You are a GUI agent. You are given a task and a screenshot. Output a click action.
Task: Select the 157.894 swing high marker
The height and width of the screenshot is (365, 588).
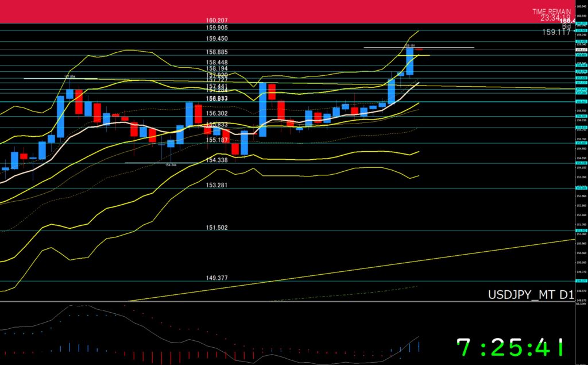coord(70,76)
